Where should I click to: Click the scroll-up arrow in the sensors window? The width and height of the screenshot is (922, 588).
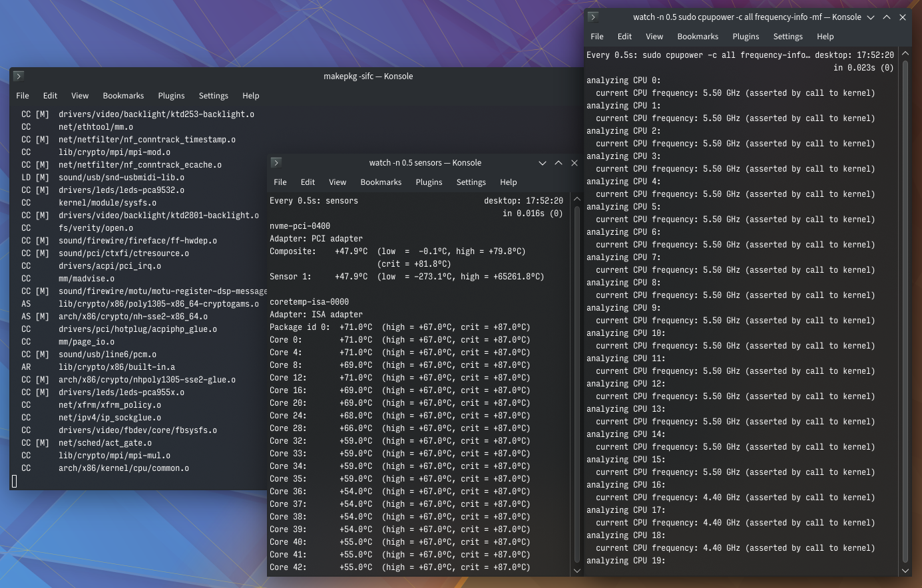point(577,200)
